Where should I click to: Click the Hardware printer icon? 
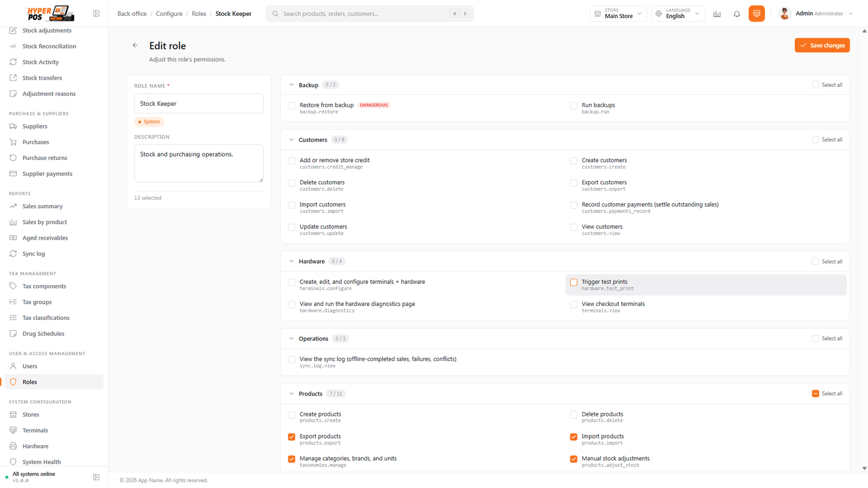point(13,446)
